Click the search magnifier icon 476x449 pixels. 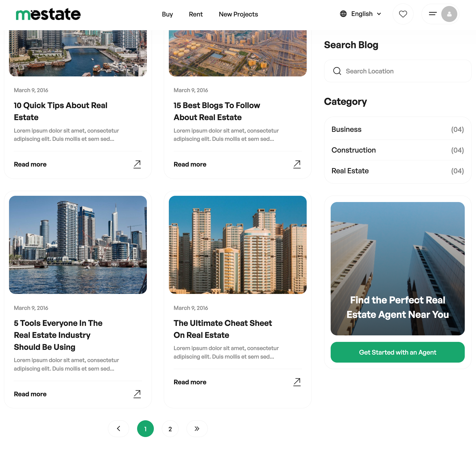337,71
